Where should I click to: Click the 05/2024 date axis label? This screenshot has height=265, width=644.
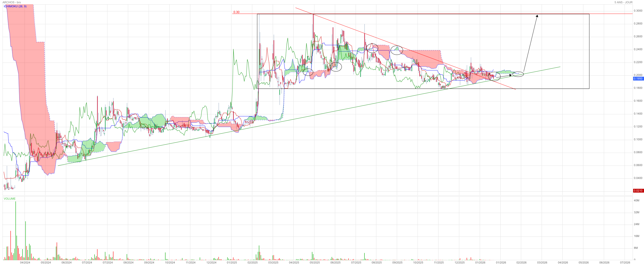click(46, 262)
